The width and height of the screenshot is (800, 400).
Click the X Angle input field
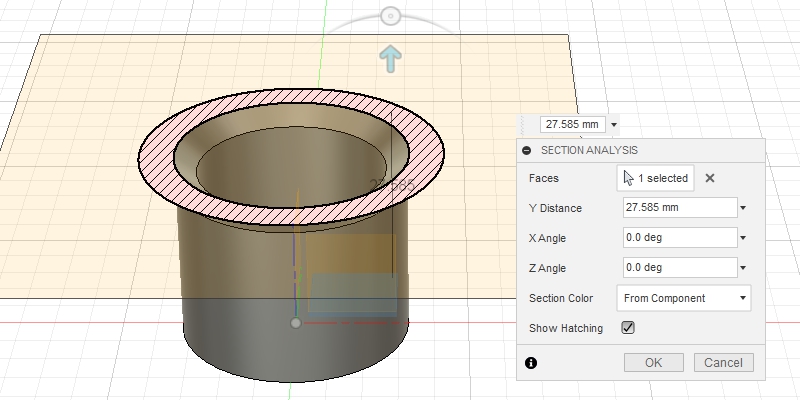tap(678, 238)
